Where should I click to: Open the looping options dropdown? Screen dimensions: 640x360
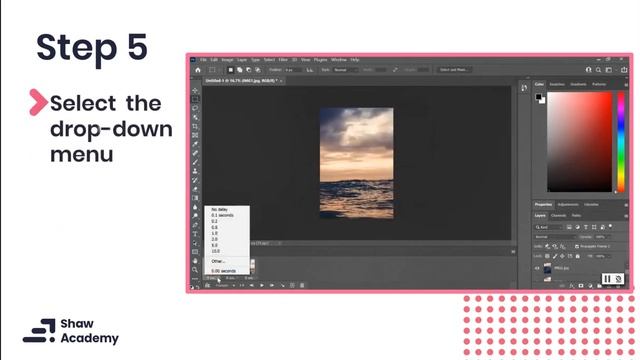coord(225,285)
